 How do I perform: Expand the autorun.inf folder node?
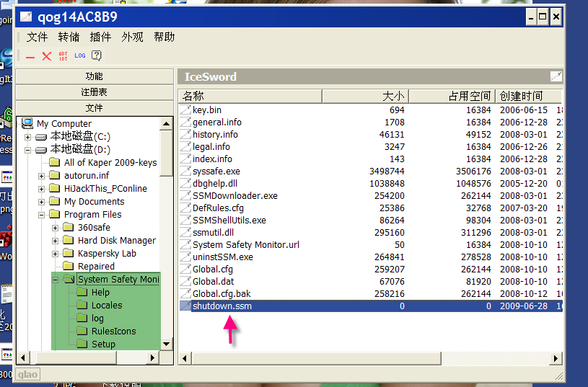click(x=41, y=176)
